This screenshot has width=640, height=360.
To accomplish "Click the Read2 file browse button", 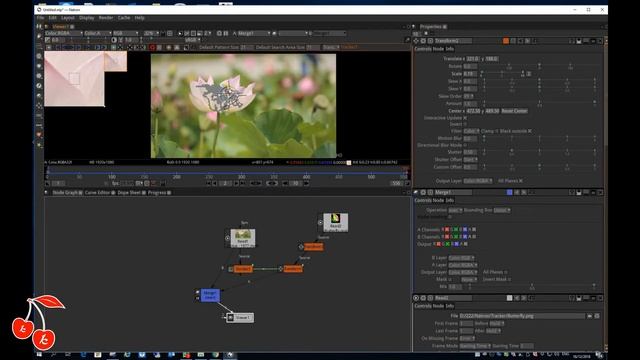I will coord(590,316).
